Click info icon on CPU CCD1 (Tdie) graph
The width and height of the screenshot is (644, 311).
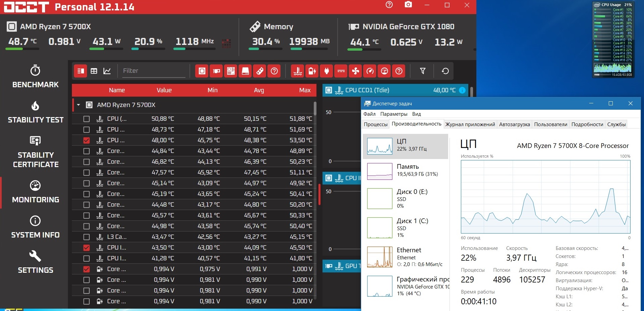coord(462,90)
